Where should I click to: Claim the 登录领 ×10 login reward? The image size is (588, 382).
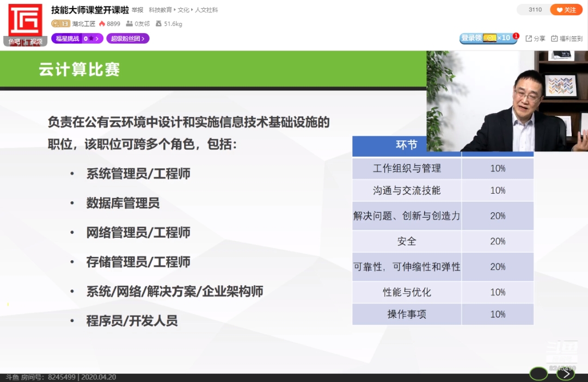(487, 38)
